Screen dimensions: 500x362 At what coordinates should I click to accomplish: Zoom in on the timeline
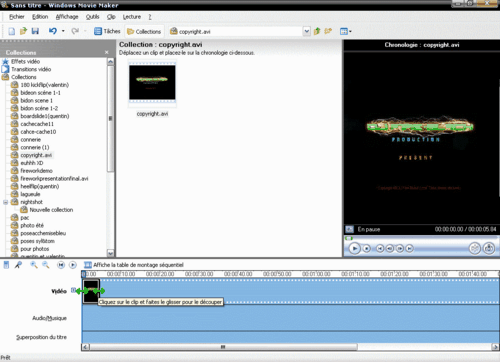click(x=34, y=265)
